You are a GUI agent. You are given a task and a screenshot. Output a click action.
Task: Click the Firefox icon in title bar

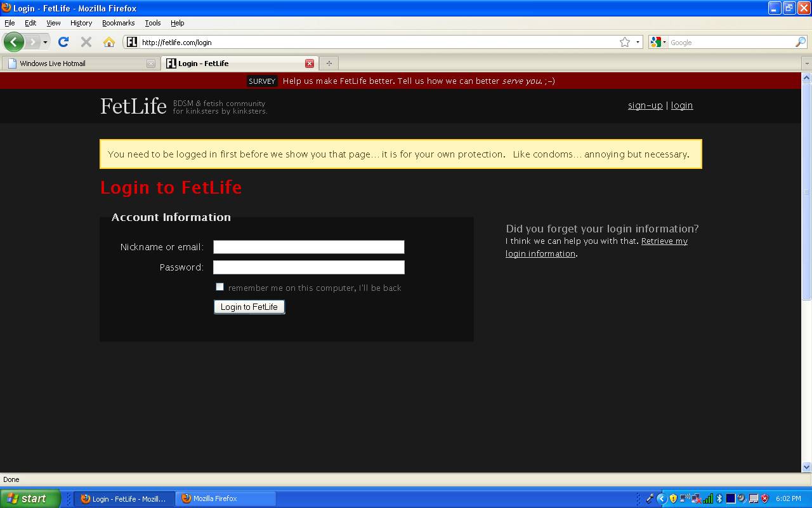point(6,8)
